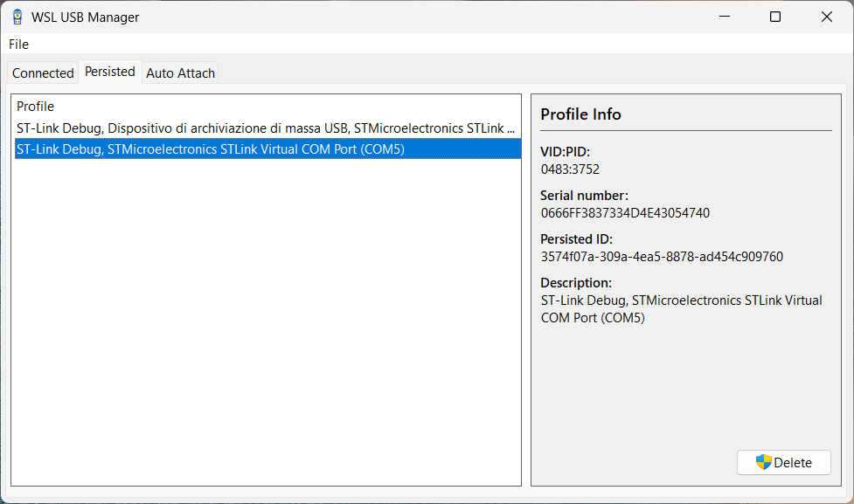Open the Auto Attach tab

(x=180, y=72)
